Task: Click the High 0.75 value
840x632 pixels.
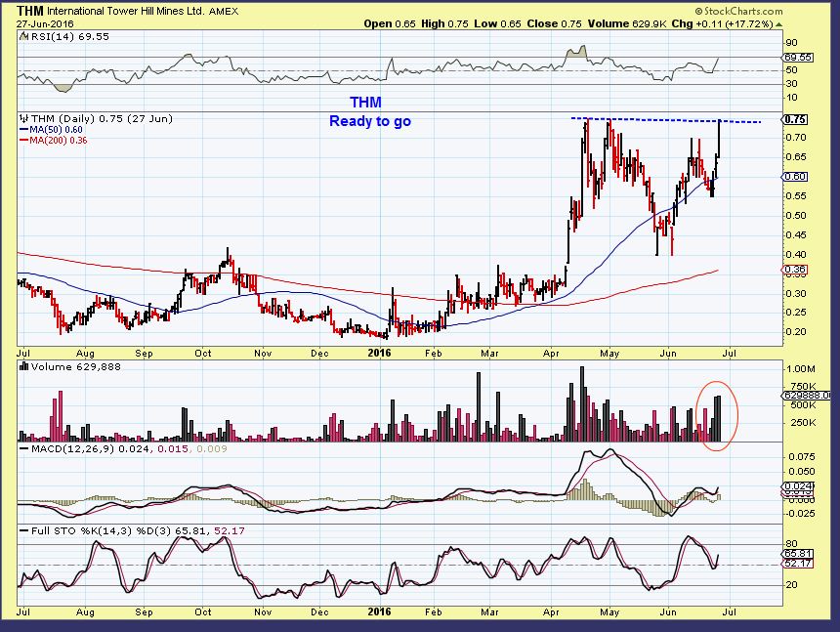Action: [x=444, y=24]
